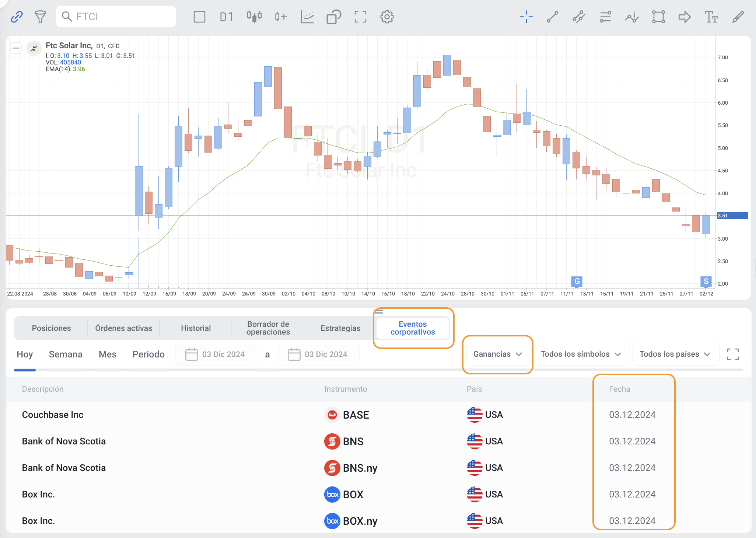Expand Todos los símbolos dropdown
Image resolution: width=756 pixels, height=538 pixels.
[581, 354]
